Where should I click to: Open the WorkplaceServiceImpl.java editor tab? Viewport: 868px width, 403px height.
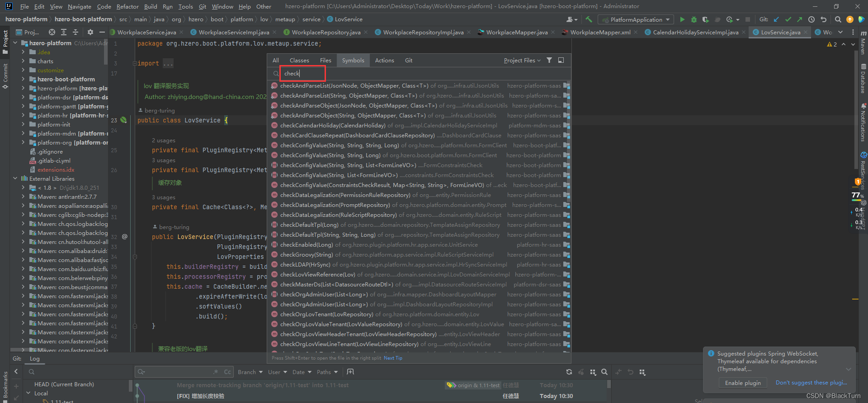pos(234,32)
